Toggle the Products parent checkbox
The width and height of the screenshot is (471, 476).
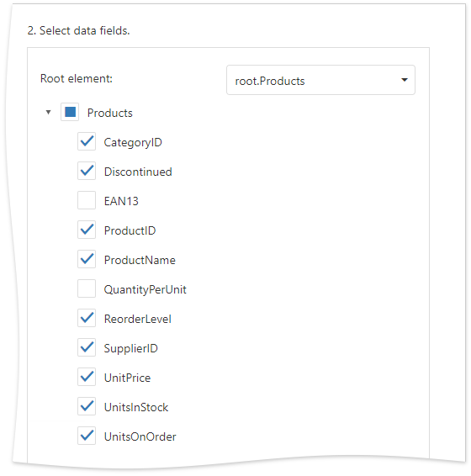70,112
